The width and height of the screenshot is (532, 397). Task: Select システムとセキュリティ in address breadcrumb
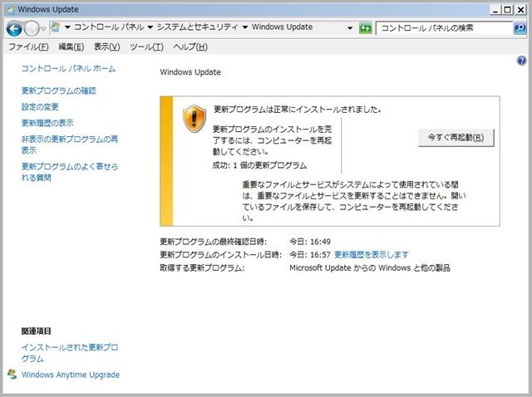point(197,27)
